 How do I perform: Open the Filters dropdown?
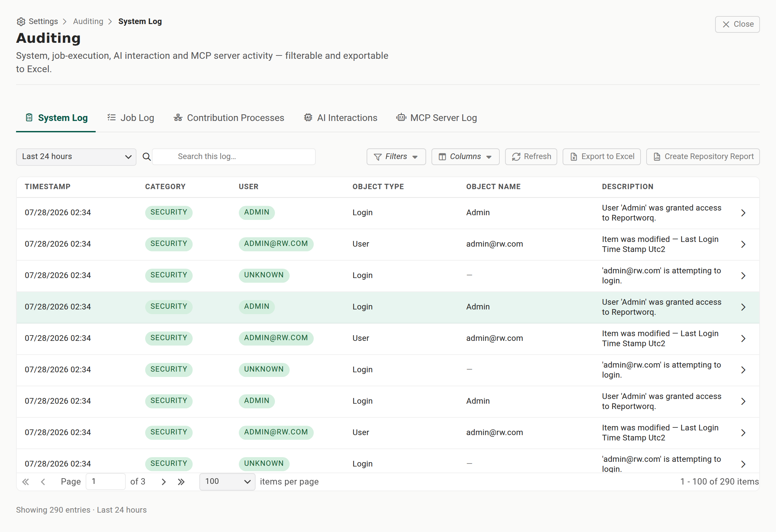point(396,157)
